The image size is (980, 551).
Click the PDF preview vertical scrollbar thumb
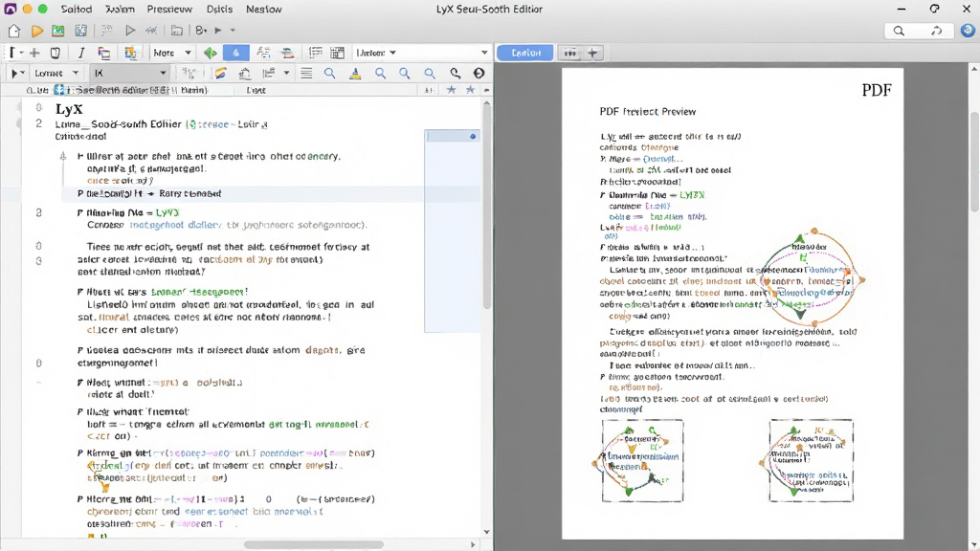(x=974, y=161)
